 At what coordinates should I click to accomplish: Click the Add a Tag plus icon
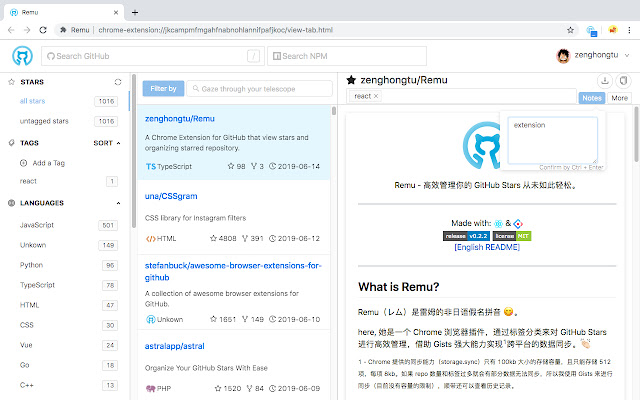point(24,163)
